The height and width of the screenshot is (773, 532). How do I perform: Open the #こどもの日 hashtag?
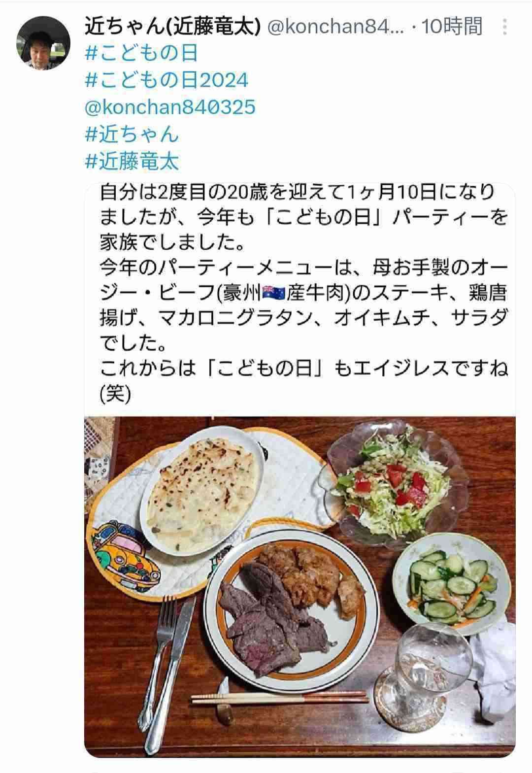click(141, 53)
